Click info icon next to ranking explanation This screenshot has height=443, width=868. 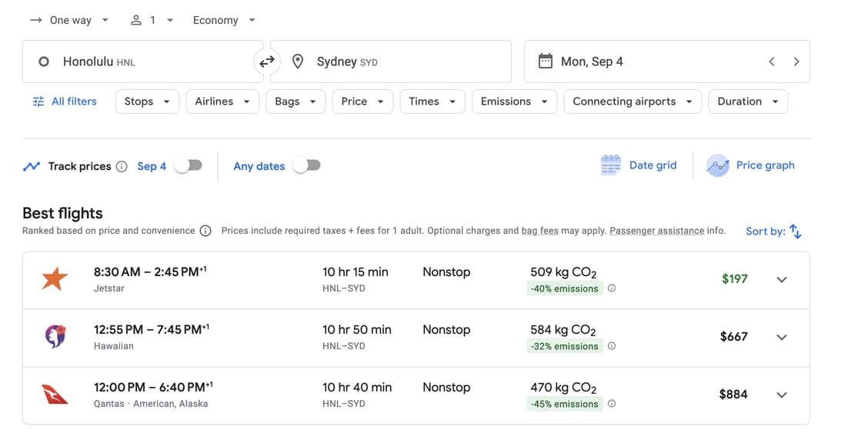point(205,231)
